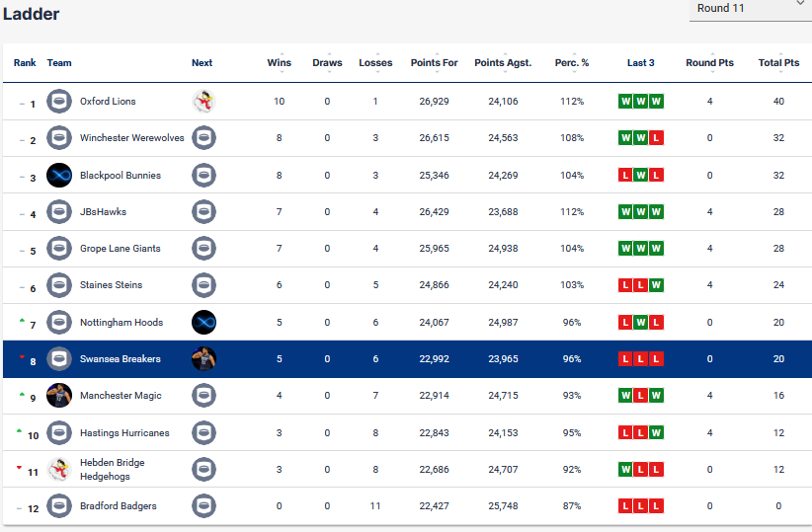Click Manchester Magic player avatar icon

[59, 396]
